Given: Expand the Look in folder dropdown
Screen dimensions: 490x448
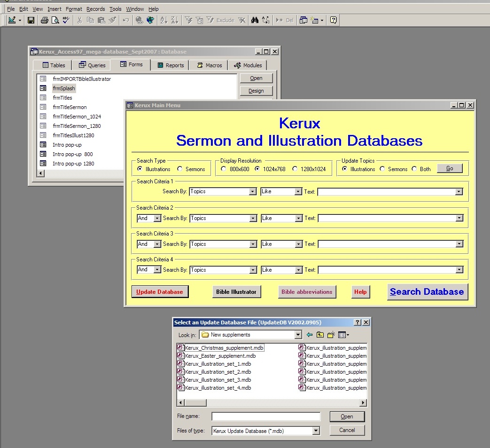Looking at the screenshot, I should tap(298, 335).
